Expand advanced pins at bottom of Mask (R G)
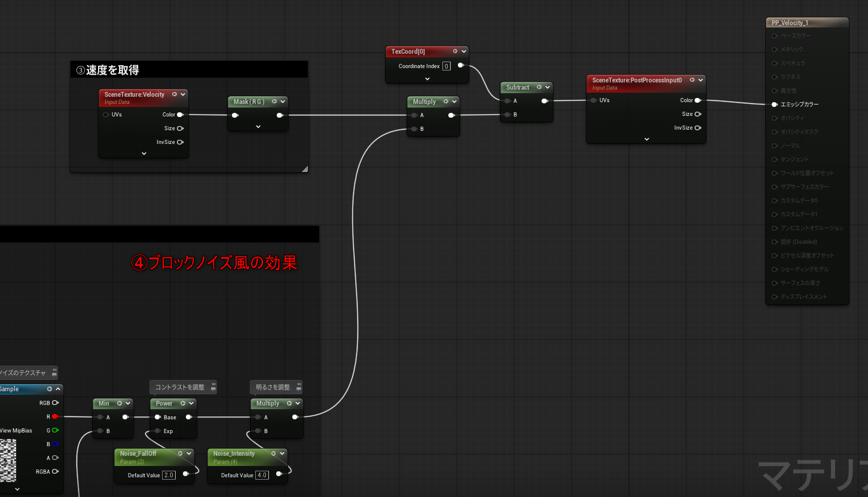 click(258, 127)
